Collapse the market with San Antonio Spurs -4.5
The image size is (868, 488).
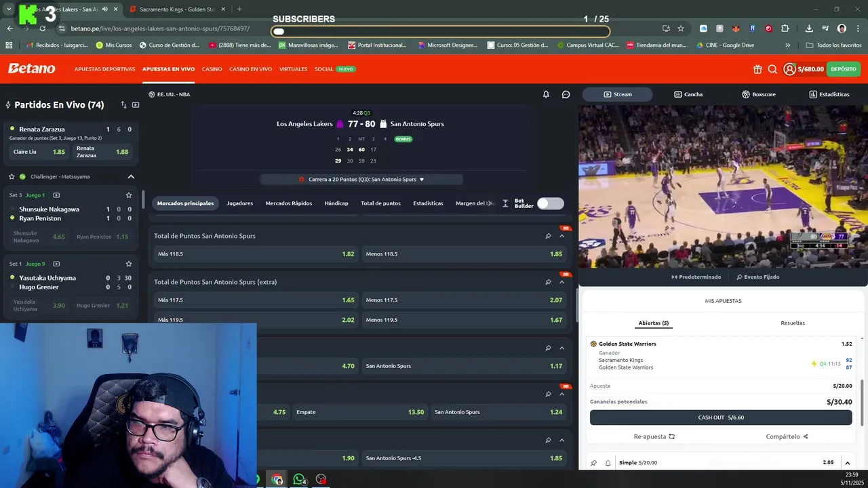pos(561,441)
